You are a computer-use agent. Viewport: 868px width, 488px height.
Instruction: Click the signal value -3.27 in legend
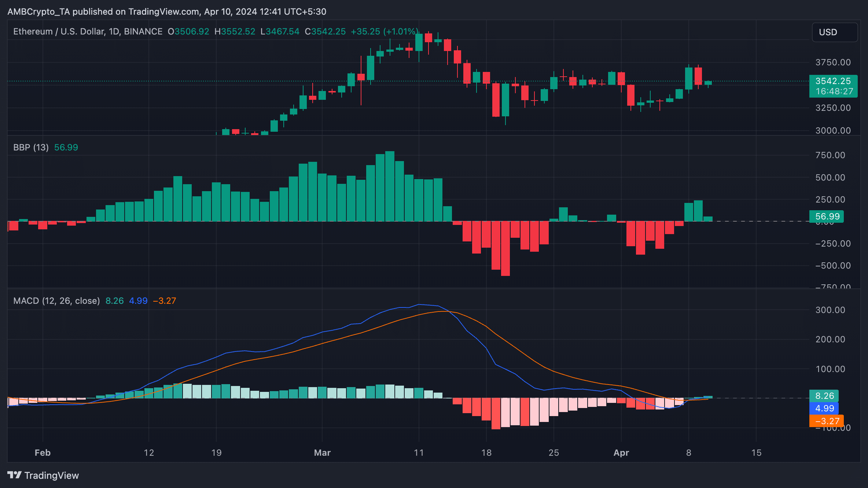click(165, 301)
